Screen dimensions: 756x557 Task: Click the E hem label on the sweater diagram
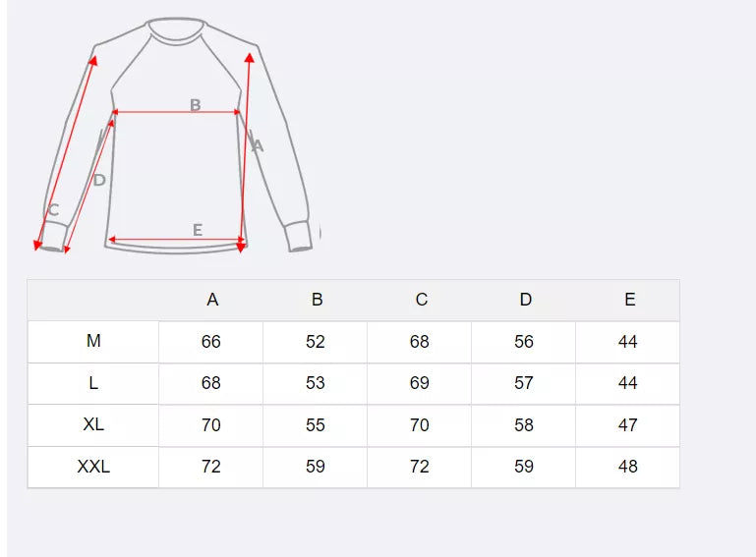click(198, 230)
